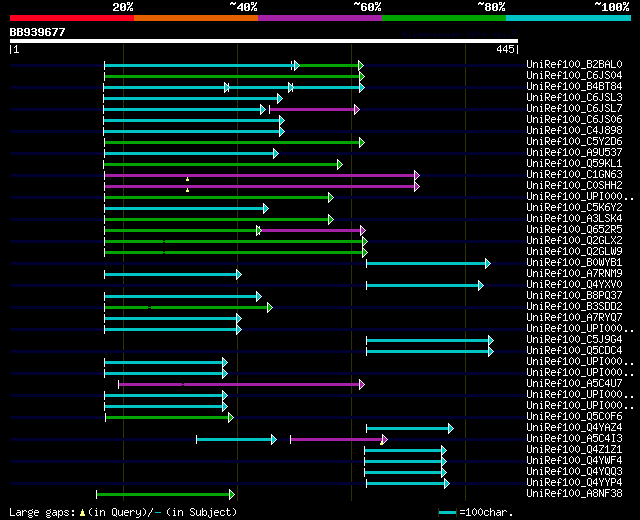Click the green alignment segment in B2BAL0 row
The width and height of the screenshot is (640, 520).
click(331, 65)
